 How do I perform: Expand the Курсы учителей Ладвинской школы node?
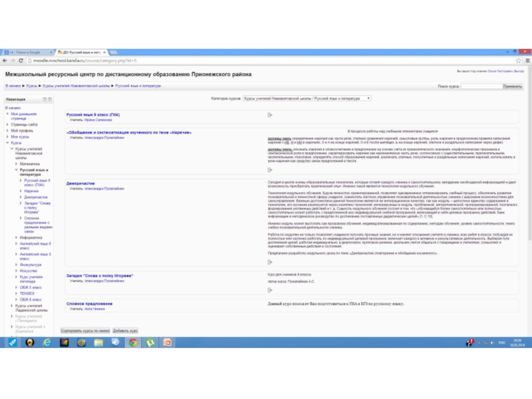pos(12,306)
